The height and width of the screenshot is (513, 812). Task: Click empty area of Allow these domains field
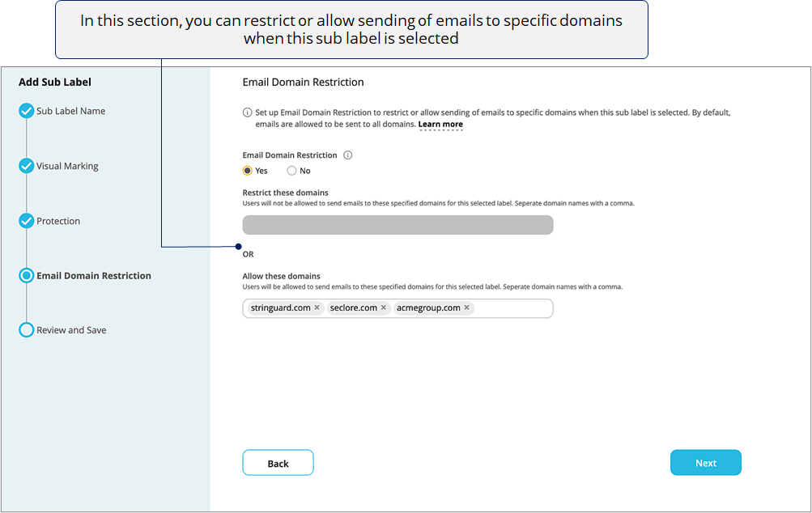tap(512, 308)
